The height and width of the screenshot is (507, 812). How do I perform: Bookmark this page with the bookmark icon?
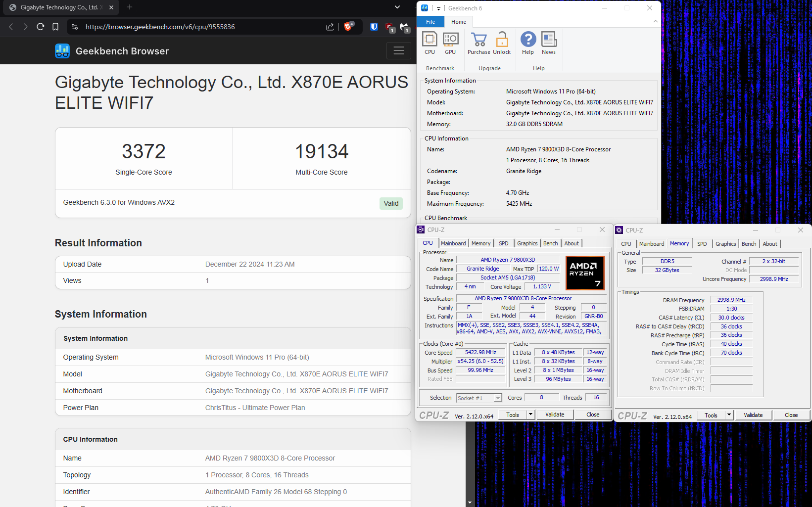(x=55, y=27)
